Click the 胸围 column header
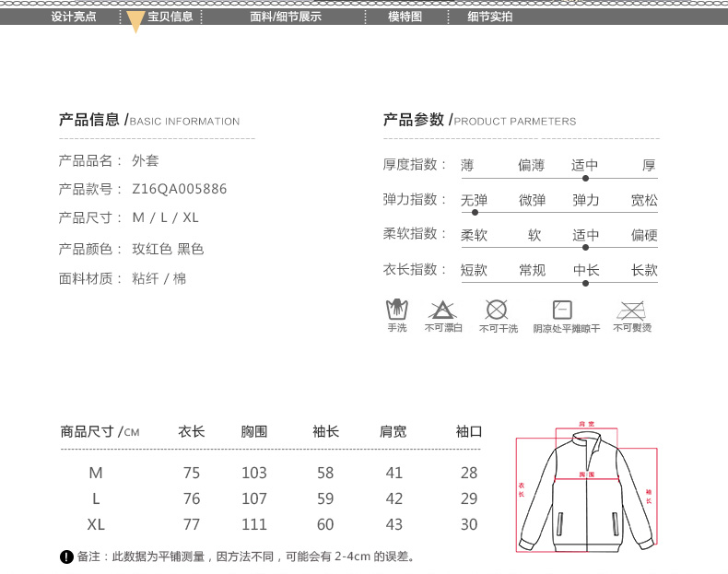728x574 pixels. point(253,431)
